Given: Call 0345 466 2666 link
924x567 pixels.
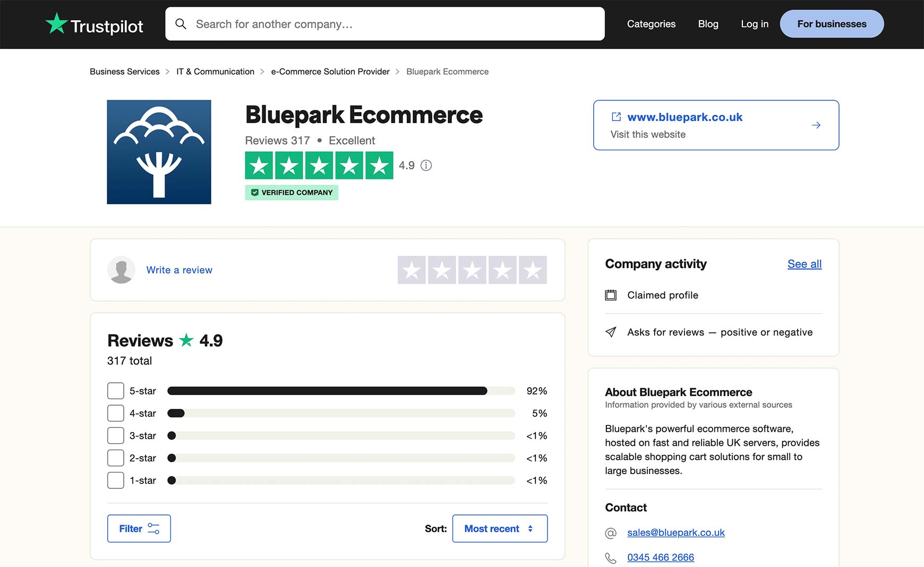Looking at the screenshot, I should tap(661, 557).
